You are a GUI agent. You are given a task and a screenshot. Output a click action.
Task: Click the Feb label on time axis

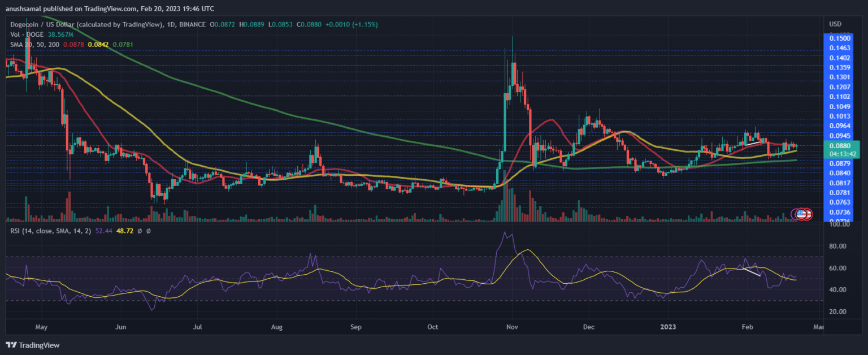click(x=747, y=327)
